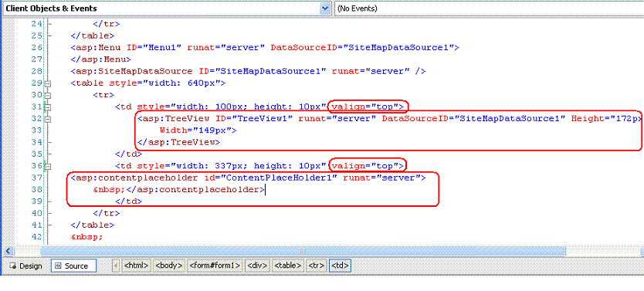Click the asp:Menu ID="Menu1" code line
644x291 pixels.
tap(265, 48)
